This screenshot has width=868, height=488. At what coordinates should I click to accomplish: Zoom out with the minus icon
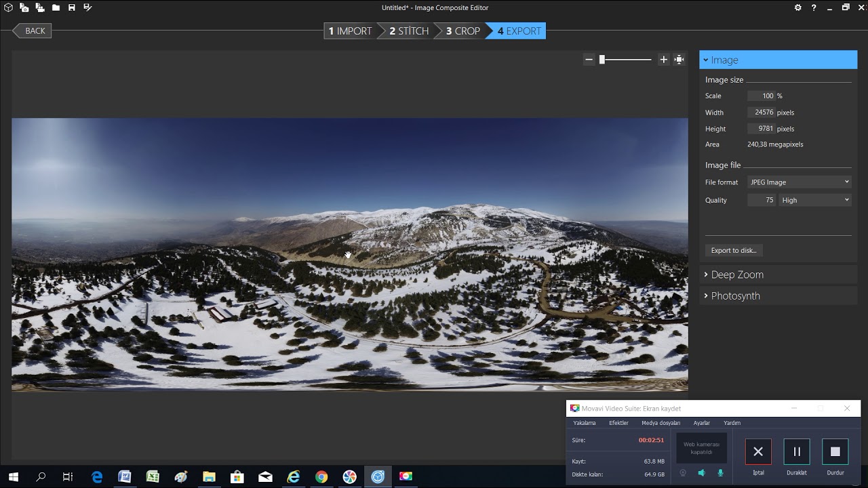click(589, 60)
